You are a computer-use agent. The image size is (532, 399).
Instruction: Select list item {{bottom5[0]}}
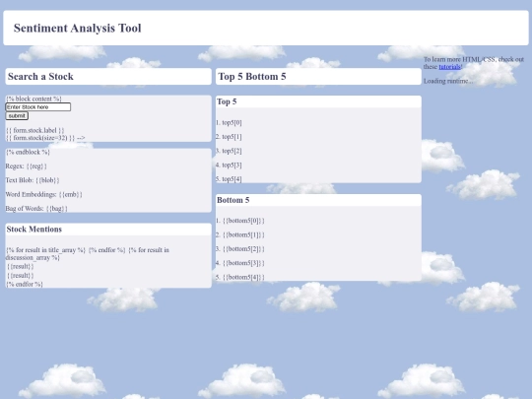pyautogui.click(x=240, y=221)
